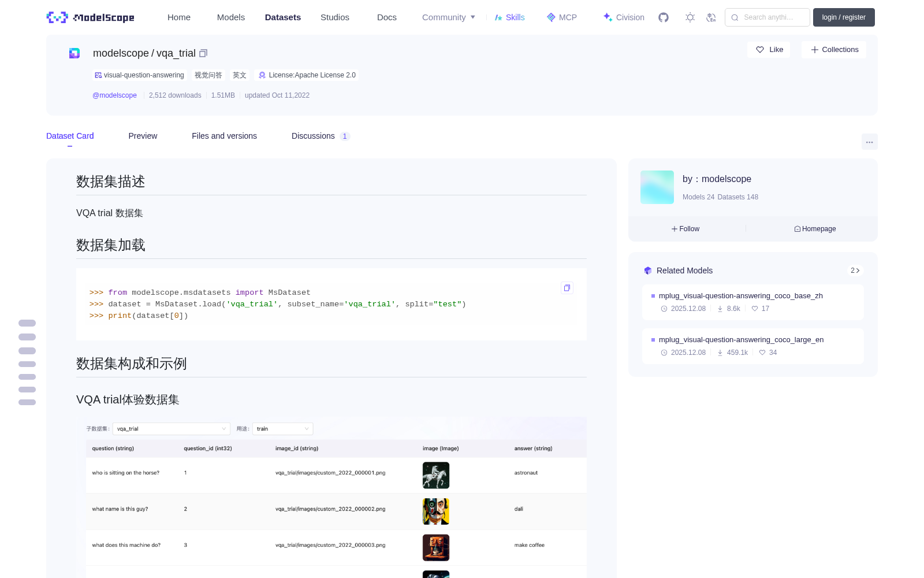Open the Docs menu
The height and width of the screenshot is (578, 924).
point(387,17)
